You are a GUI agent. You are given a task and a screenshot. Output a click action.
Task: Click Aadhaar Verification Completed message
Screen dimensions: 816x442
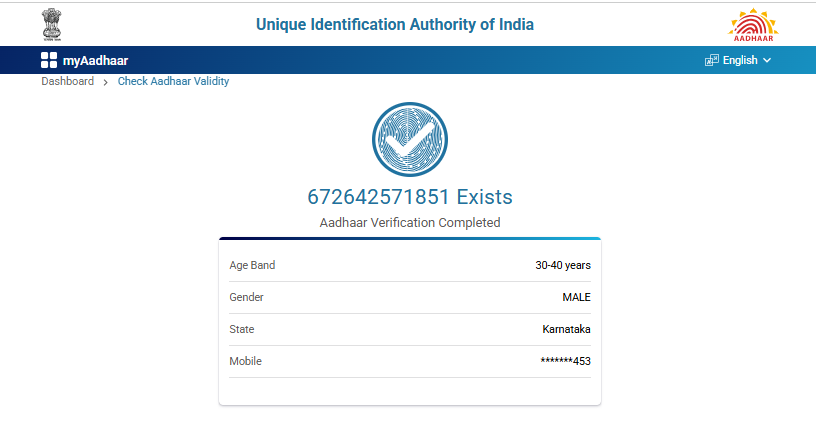tap(409, 222)
